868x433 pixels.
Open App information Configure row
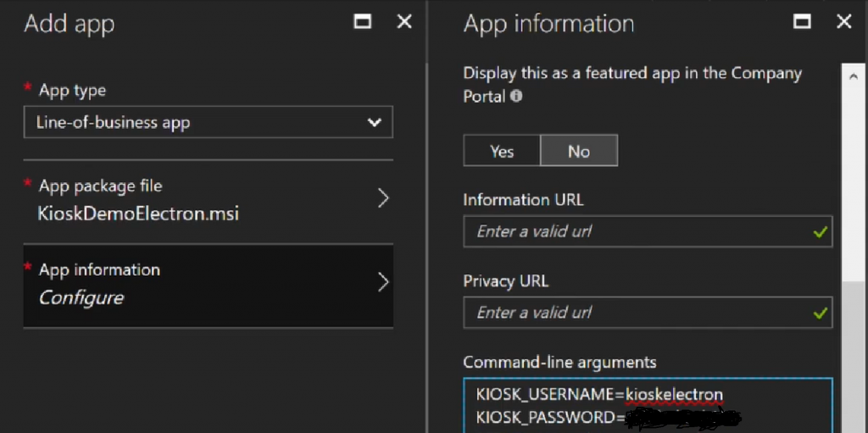pyautogui.click(x=209, y=286)
